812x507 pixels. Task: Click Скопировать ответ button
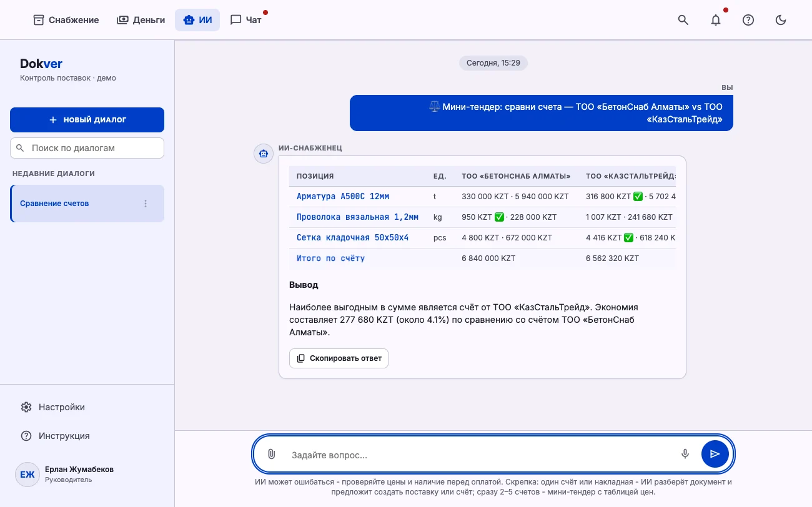[339, 358]
